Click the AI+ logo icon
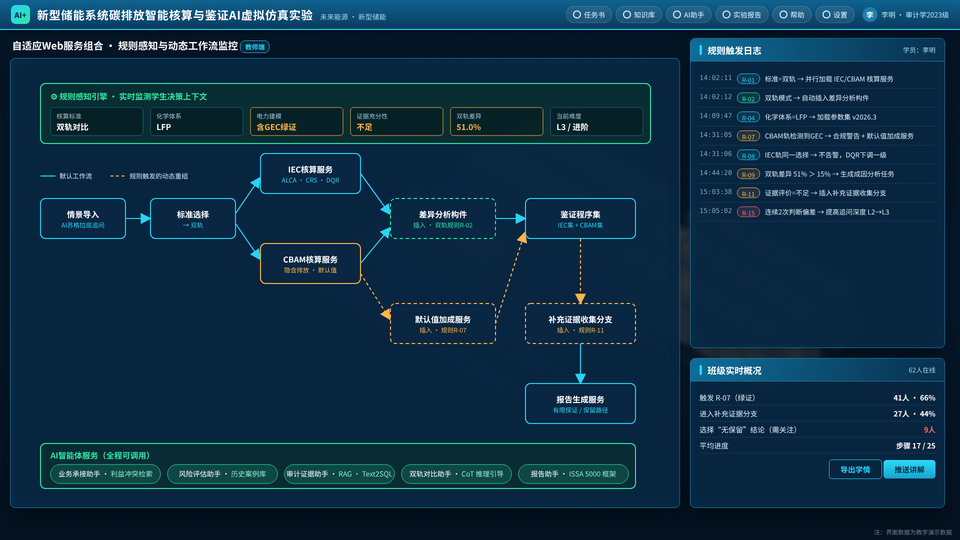This screenshot has width=960, height=540. click(x=20, y=15)
